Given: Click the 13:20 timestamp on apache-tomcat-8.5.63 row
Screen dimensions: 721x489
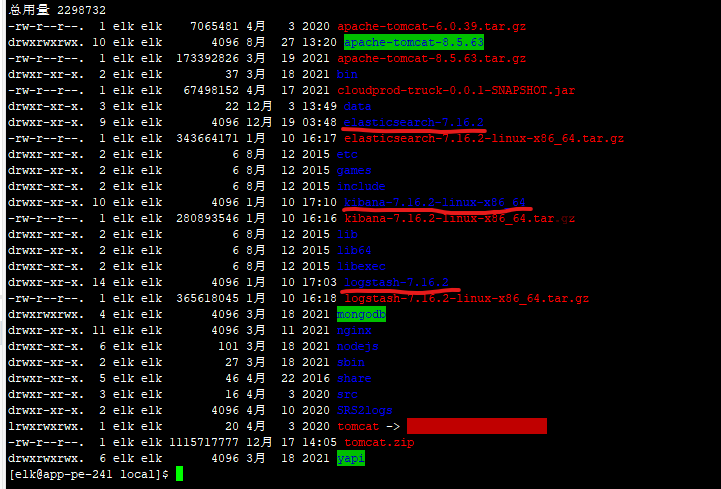Looking at the screenshot, I should 319,42.
